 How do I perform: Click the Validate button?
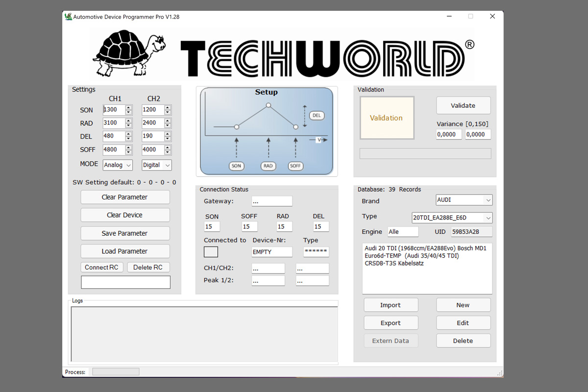click(463, 105)
